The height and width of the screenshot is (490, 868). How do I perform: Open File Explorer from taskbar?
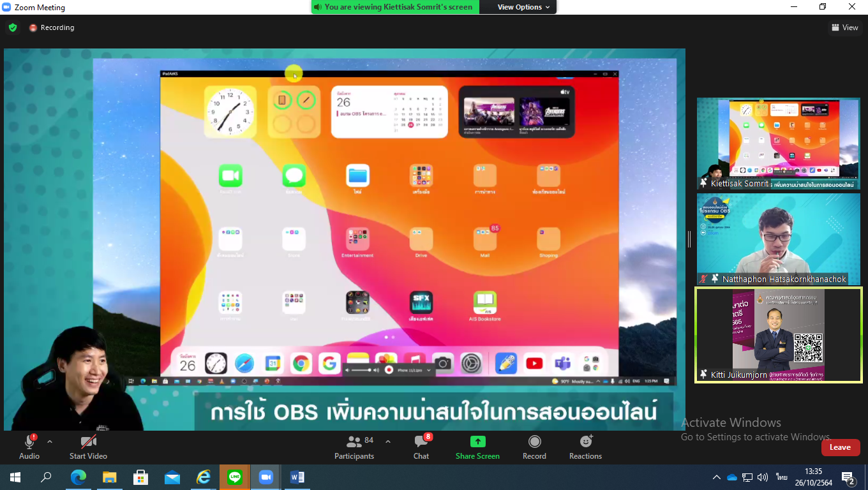coord(109,477)
